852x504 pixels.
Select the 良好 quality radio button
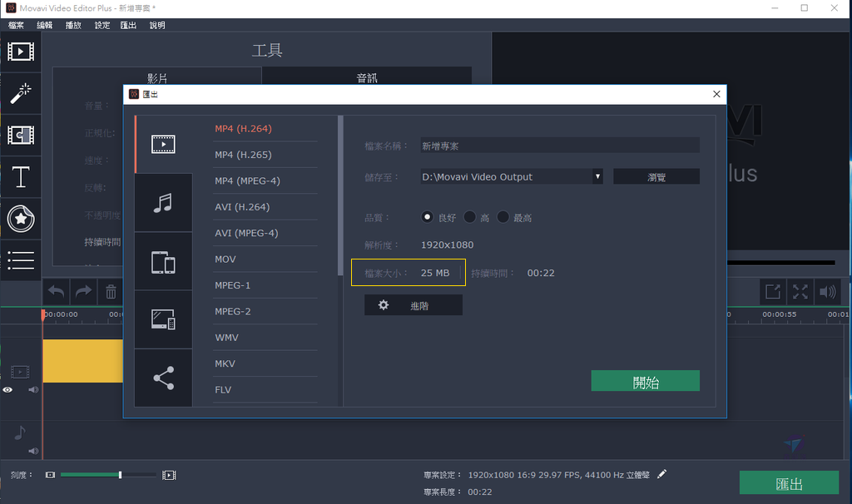click(427, 217)
